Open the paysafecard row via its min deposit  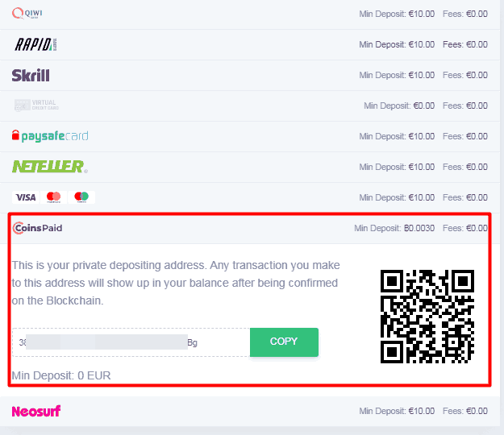click(x=397, y=136)
